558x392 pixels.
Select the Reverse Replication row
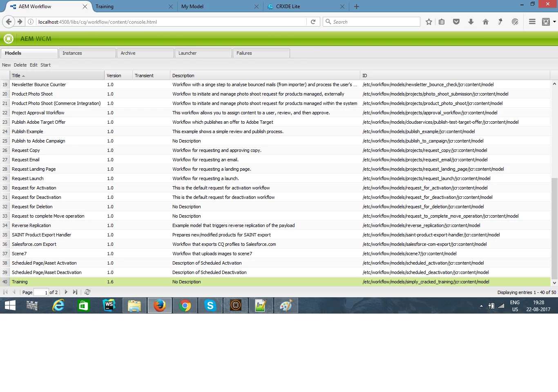click(275, 225)
